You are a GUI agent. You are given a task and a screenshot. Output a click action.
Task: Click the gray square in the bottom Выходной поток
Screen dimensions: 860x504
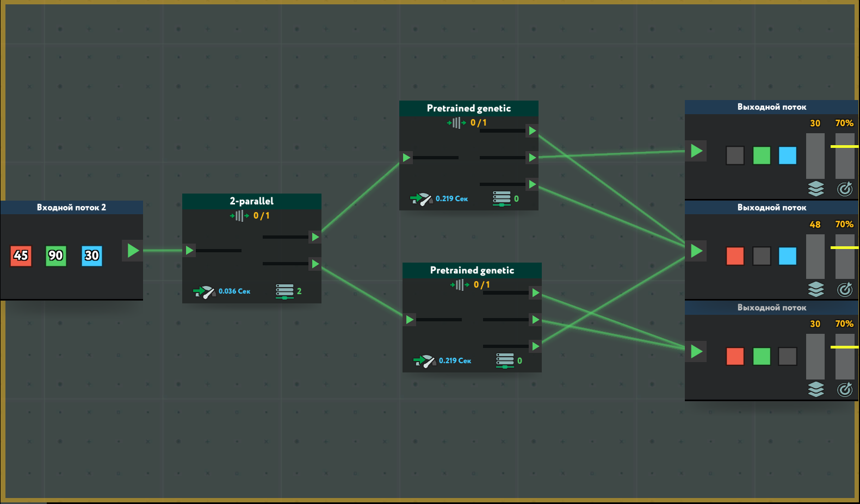[x=788, y=357]
